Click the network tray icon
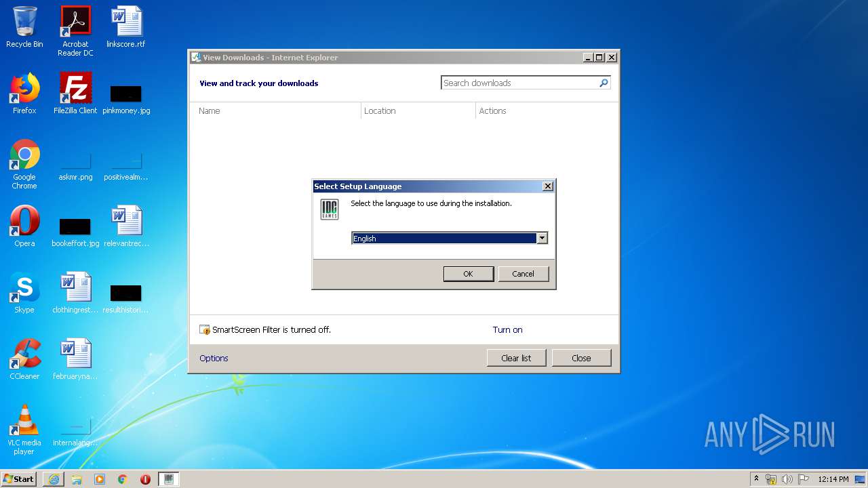Image resolution: width=868 pixels, height=488 pixels. (x=771, y=479)
